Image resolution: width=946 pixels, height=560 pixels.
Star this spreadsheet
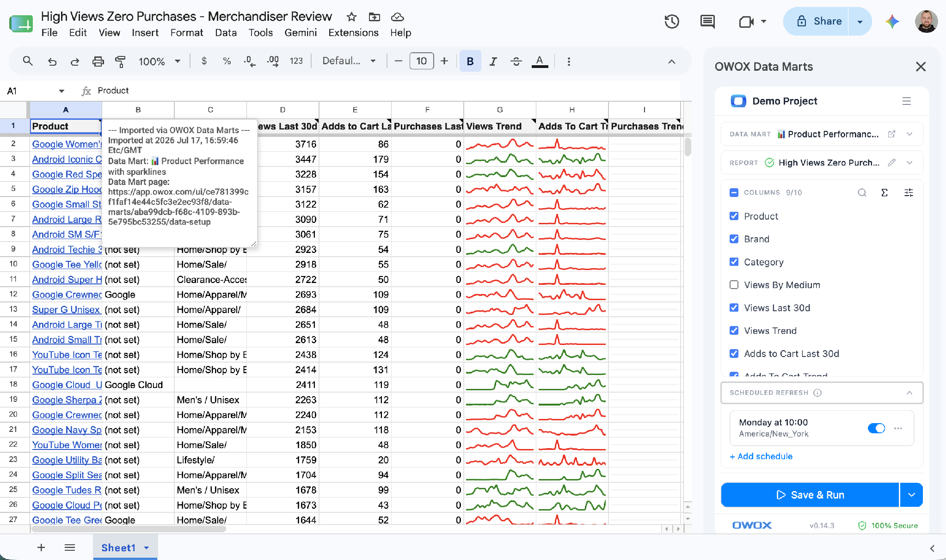coord(351,17)
